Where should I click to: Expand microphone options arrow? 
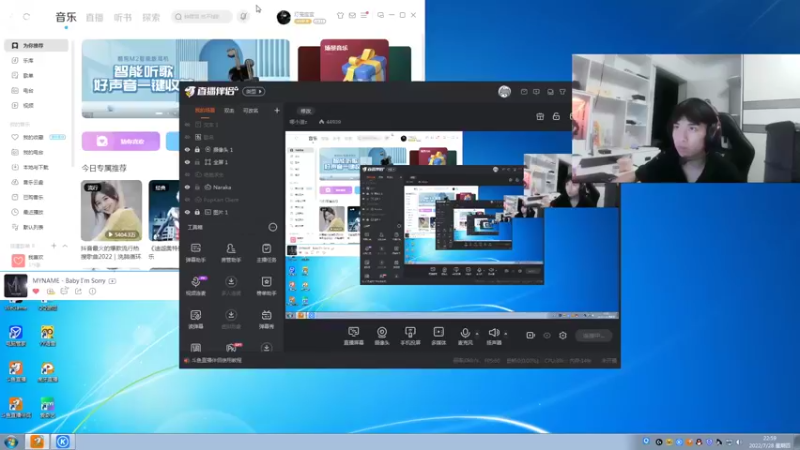(x=477, y=334)
